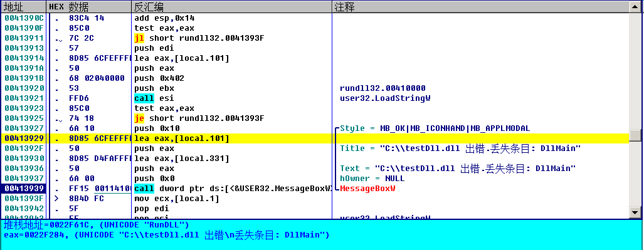Click the jl short rundll32.0041393F instruction

[199, 38]
